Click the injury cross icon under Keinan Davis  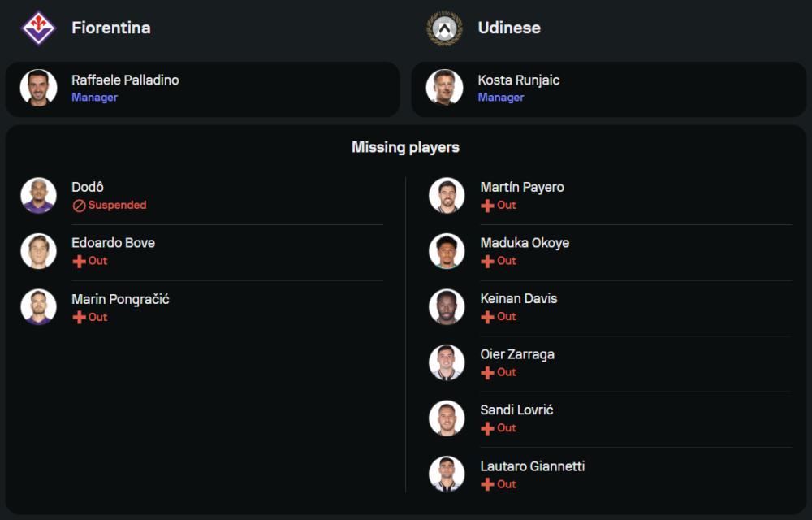487,317
